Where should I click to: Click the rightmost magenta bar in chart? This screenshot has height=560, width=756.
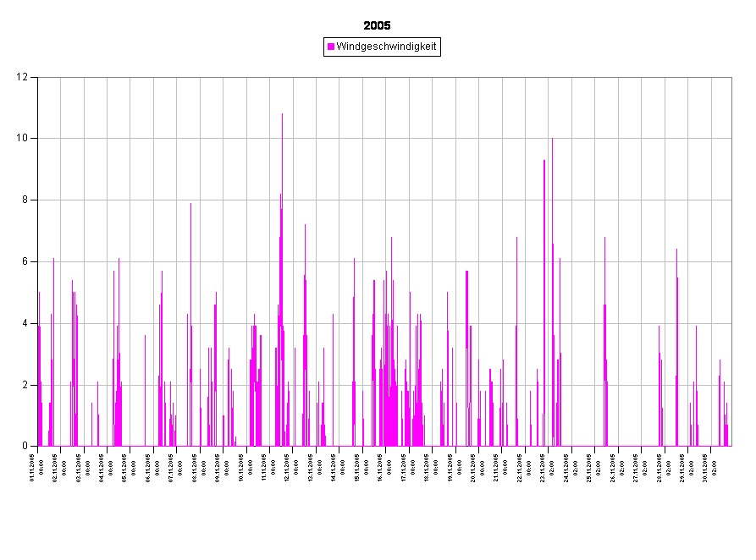click(x=726, y=427)
